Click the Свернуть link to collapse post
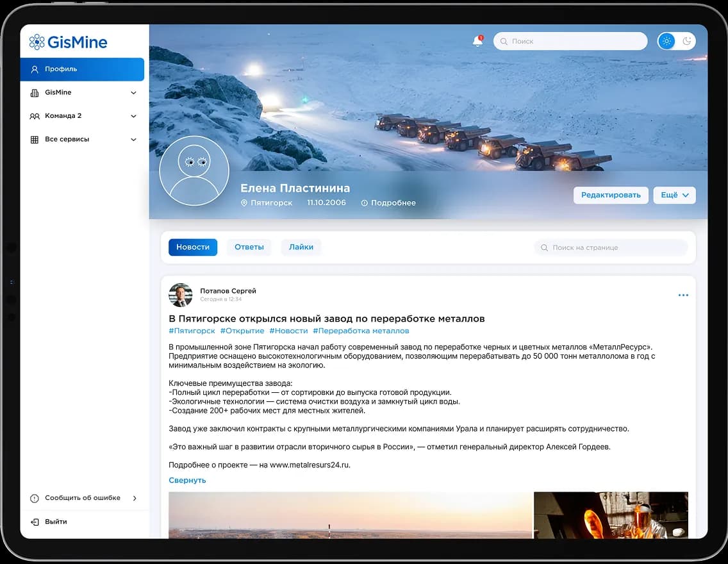Viewport: 728px width, 564px height. pos(187,480)
